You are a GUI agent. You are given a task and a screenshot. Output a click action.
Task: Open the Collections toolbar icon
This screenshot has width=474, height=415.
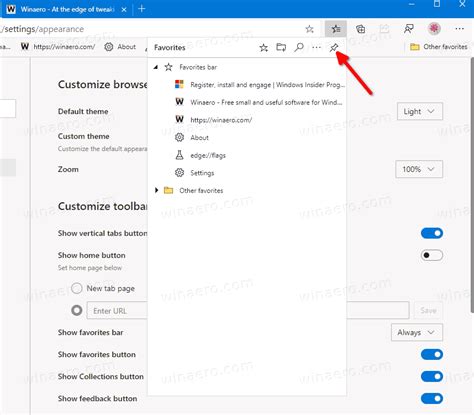360,29
